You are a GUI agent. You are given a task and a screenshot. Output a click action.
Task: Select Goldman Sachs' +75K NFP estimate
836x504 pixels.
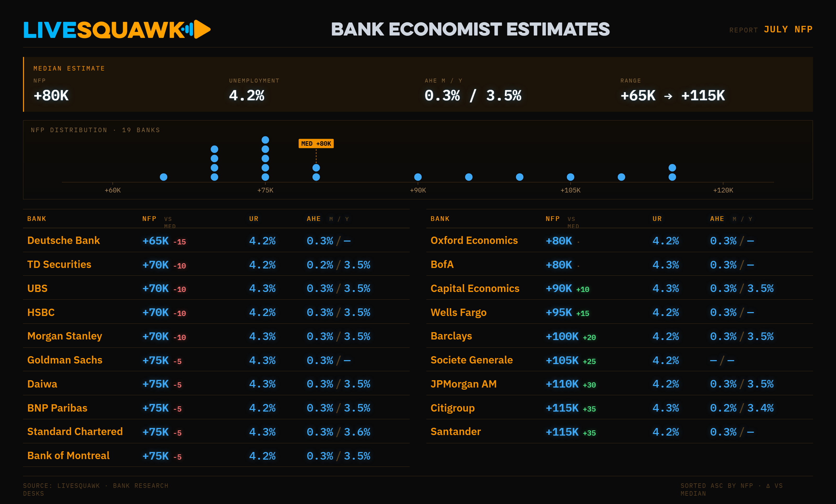point(155,360)
